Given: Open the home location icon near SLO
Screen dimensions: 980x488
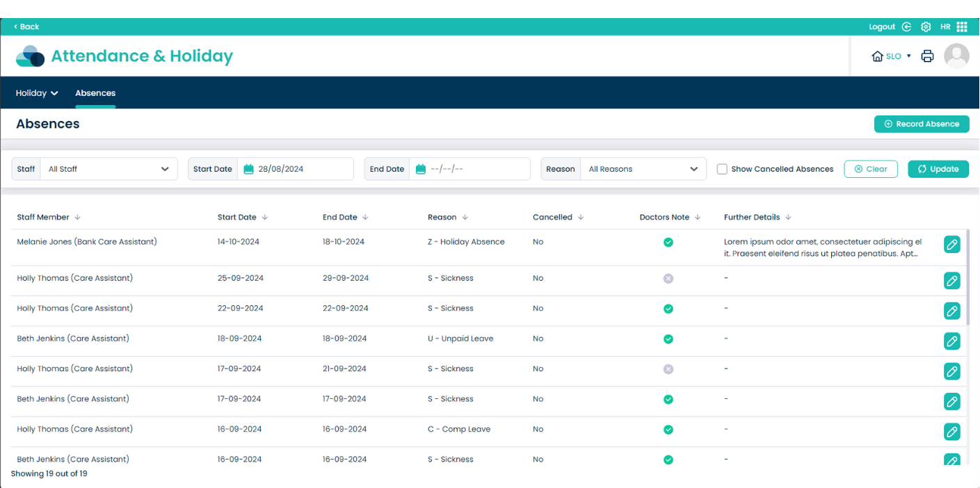Looking at the screenshot, I should (x=877, y=56).
